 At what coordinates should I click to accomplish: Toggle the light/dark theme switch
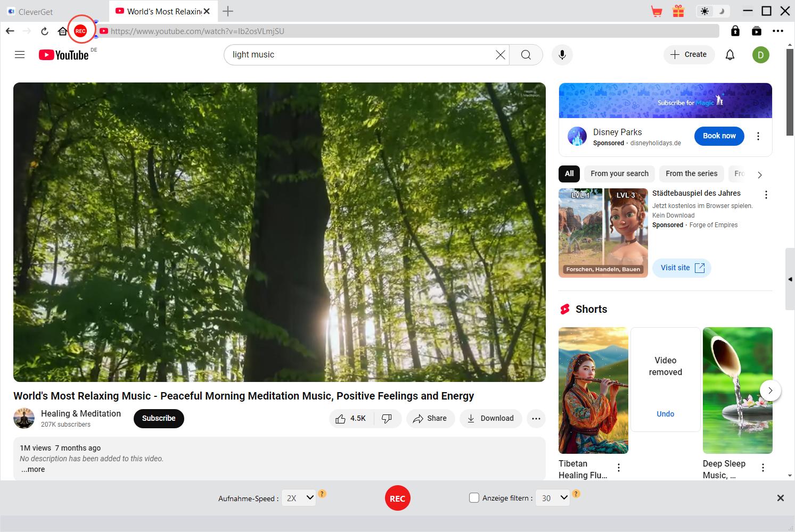[x=712, y=11]
